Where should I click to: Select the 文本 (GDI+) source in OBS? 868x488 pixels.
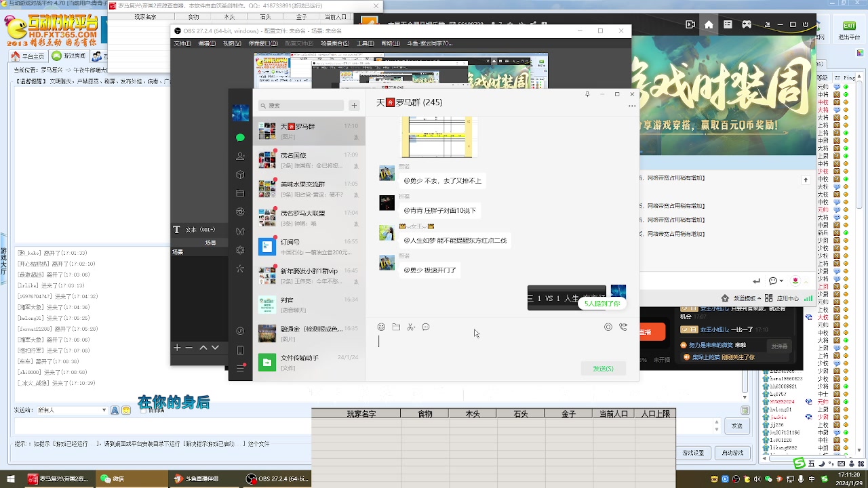click(x=199, y=230)
